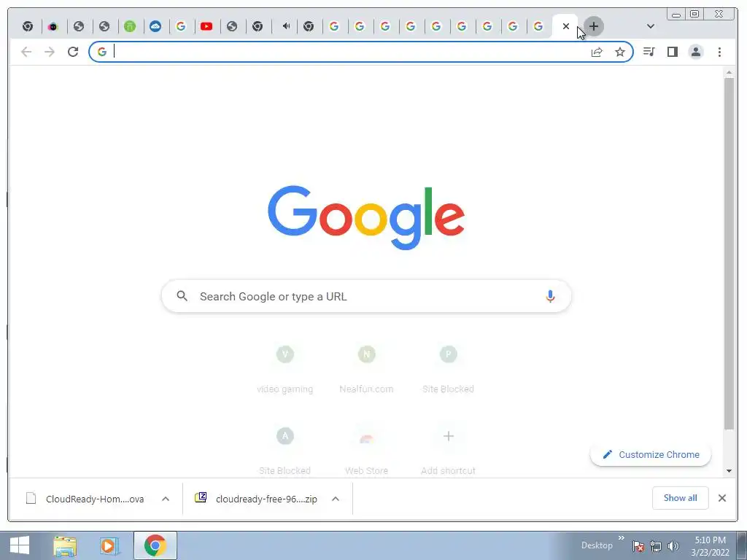This screenshot has height=560, width=747.
Task: Open File Explorer from the taskbar
Action: [65, 545]
